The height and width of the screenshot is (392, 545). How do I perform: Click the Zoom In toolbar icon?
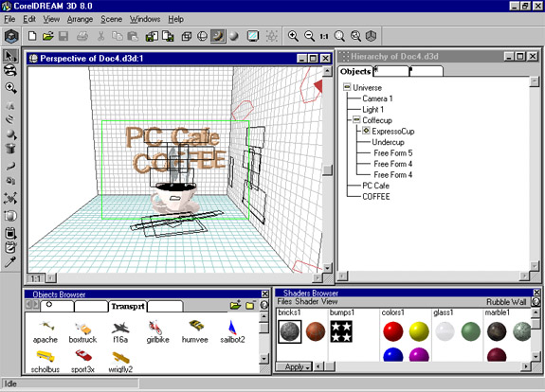(x=293, y=36)
